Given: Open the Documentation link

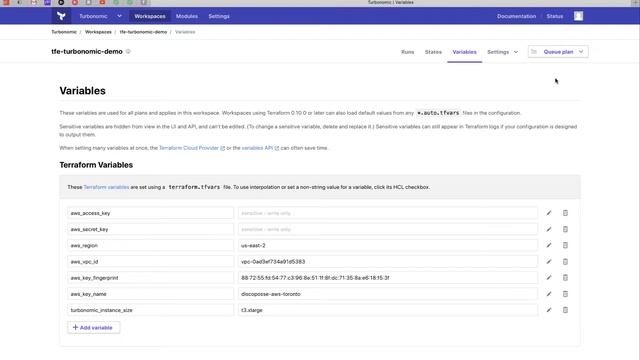Looking at the screenshot, I should pos(516,16).
